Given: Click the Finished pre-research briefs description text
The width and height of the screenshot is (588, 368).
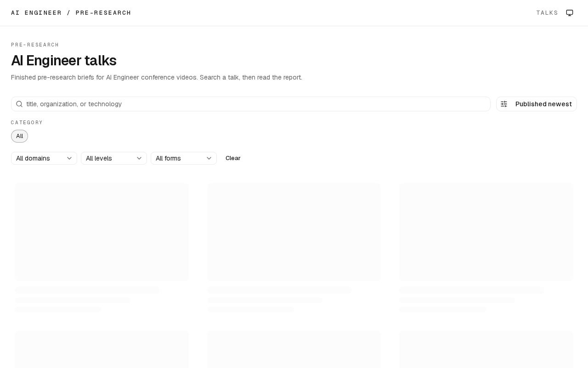Looking at the screenshot, I should pyautogui.click(x=157, y=77).
